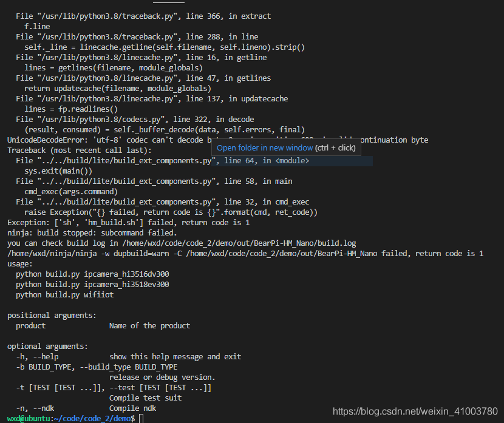Screen dimensions: 504x423
Task: Click the blog.csdn.net watermark URL
Action: tap(415, 411)
